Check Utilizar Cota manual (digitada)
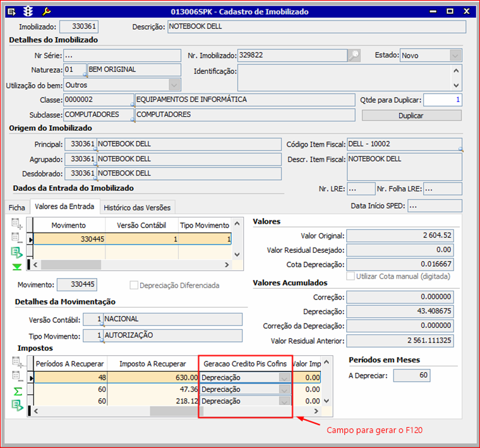This screenshot has width=480, height=448. point(351,276)
